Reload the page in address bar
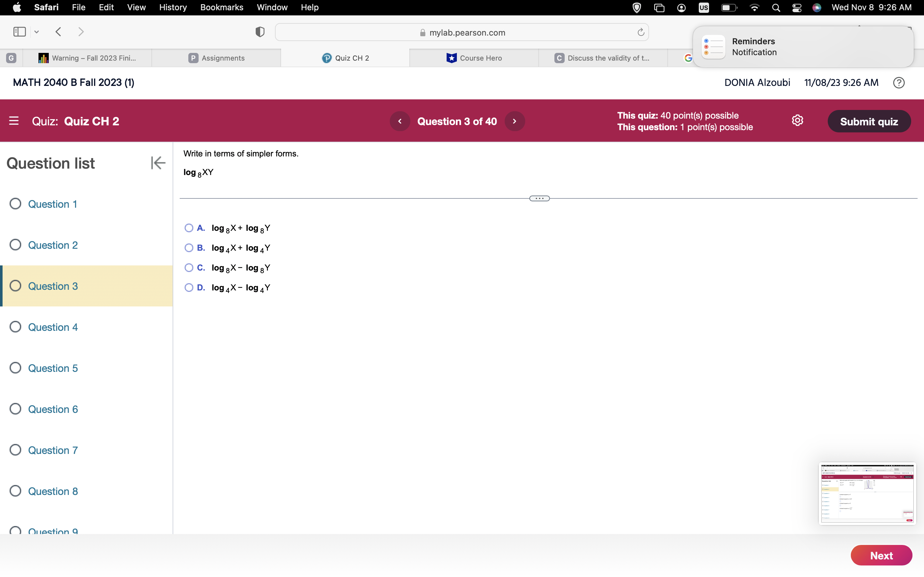Image resolution: width=924 pixels, height=577 pixels. pos(641,32)
